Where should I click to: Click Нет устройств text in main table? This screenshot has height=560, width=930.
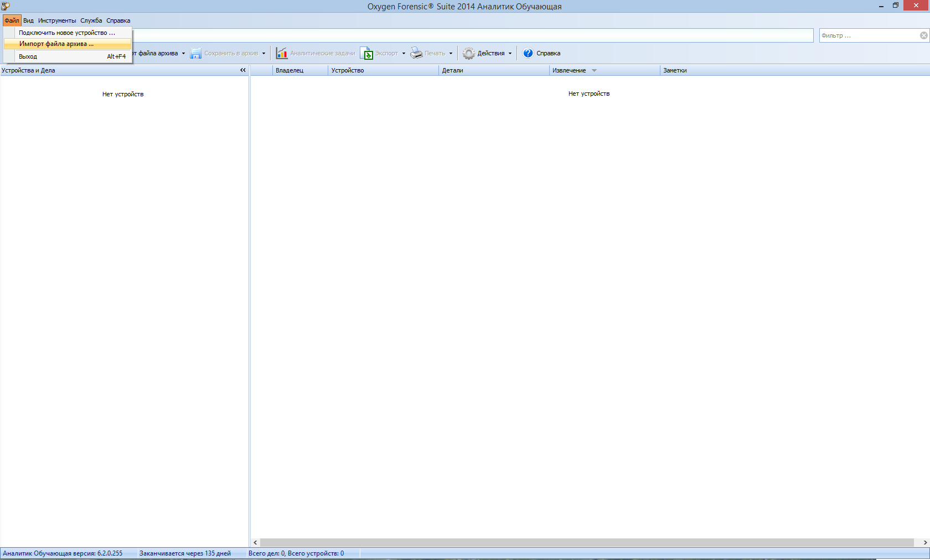point(589,94)
